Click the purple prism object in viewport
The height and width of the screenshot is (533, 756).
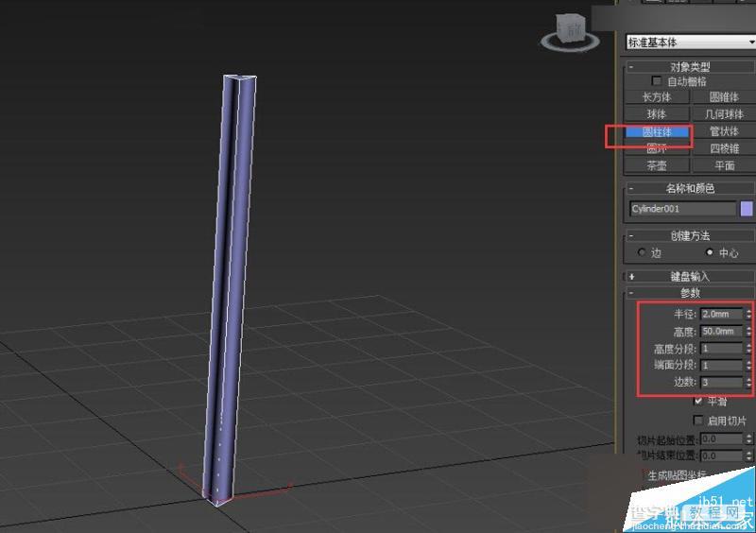pos(230,289)
